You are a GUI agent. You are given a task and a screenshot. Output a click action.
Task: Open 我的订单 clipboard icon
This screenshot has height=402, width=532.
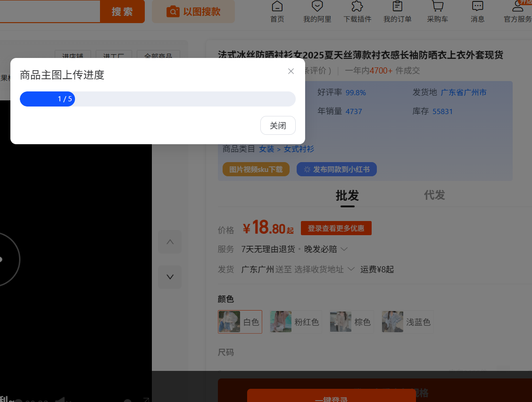point(397,7)
